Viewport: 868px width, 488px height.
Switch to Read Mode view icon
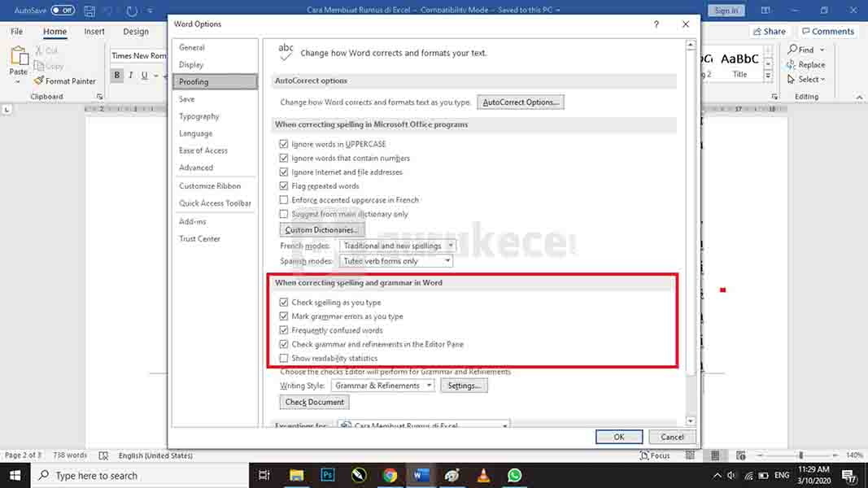tap(690, 455)
